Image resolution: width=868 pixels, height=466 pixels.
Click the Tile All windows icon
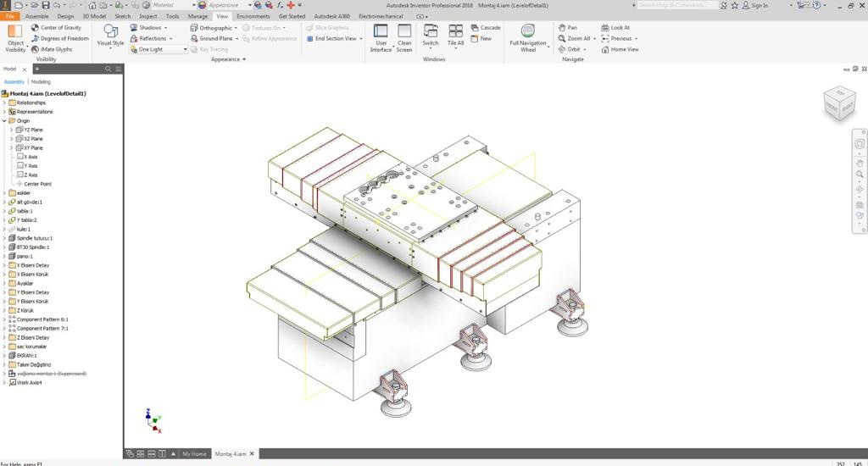coord(455,35)
